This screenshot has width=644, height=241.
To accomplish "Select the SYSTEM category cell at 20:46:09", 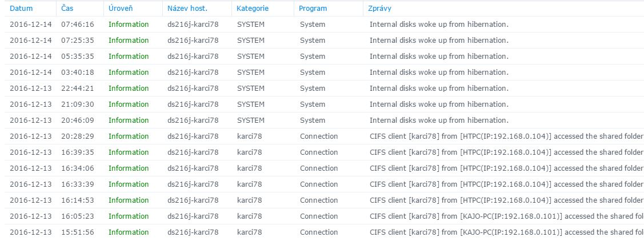I will click(251, 120).
